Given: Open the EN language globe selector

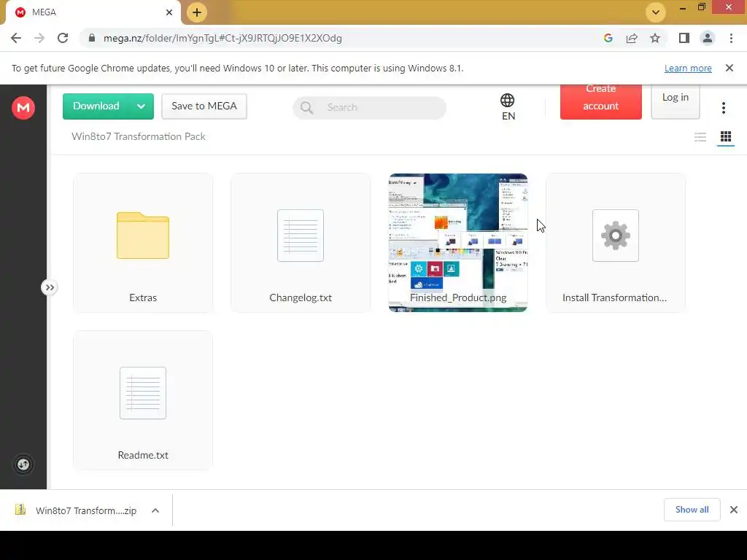Looking at the screenshot, I should click(508, 107).
